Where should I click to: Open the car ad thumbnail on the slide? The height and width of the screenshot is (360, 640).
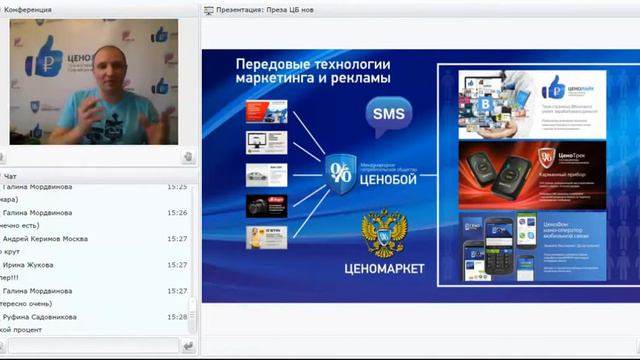point(267,175)
